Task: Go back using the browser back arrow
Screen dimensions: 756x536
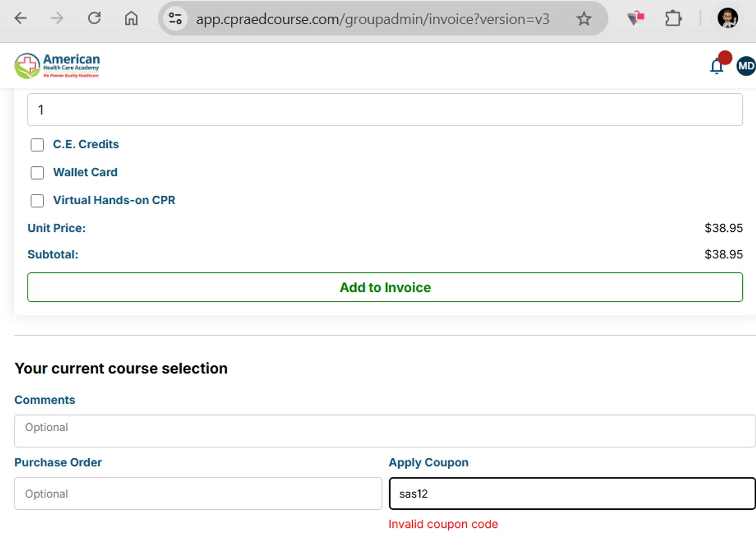Action: pos(21,19)
